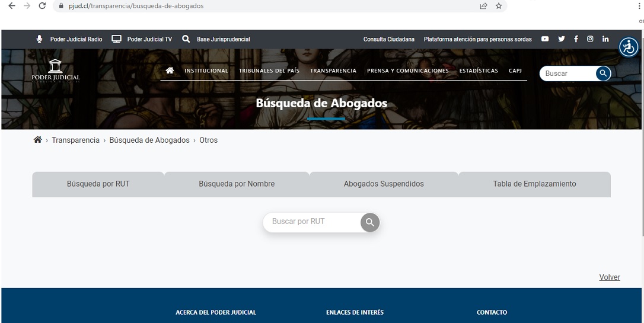Click the monitor icon for Poder Judicial TV
The width and height of the screenshot is (644, 323).
117,39
